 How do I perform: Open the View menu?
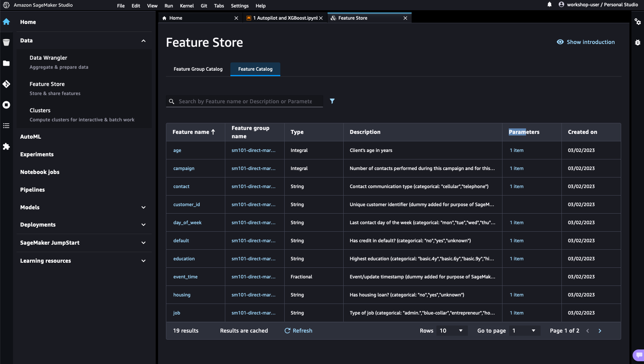152,5
